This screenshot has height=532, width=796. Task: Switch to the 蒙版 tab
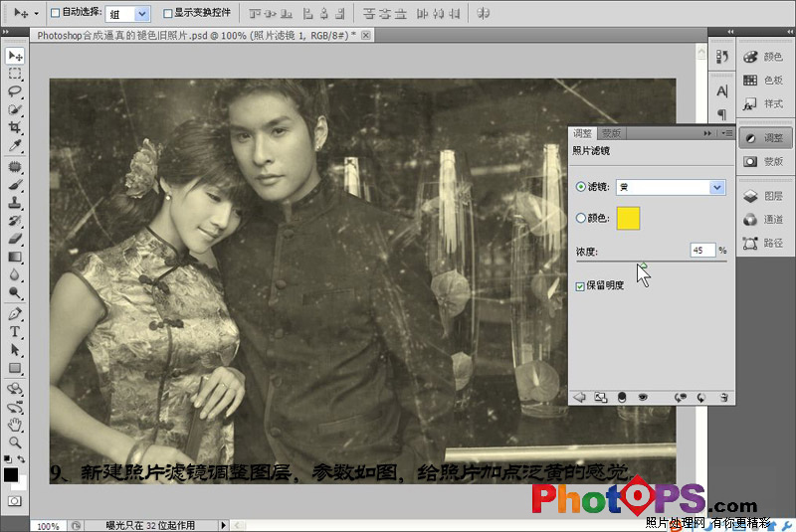611,133
